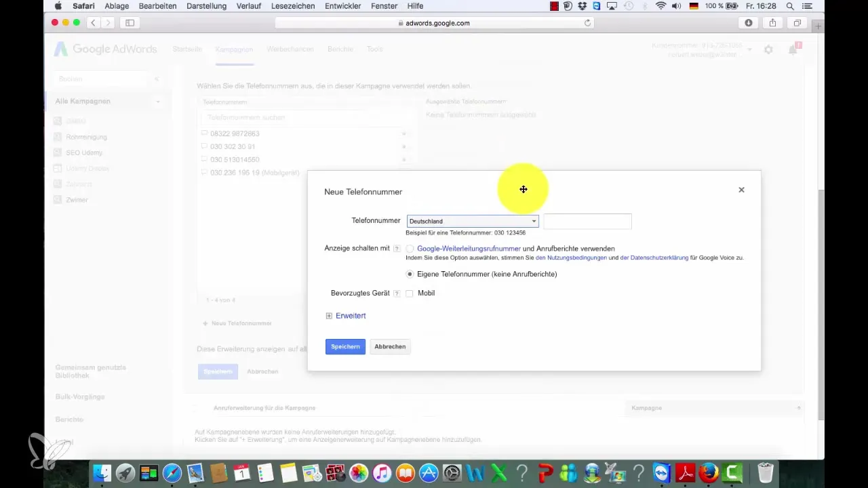This screenshot has width=868, height=488.
Task: Open Adobe Acrobat from the Dock
Action: [686, 472]
